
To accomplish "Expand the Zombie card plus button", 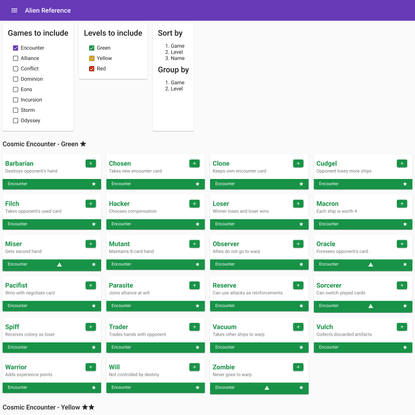I will (x=298, y=367).
